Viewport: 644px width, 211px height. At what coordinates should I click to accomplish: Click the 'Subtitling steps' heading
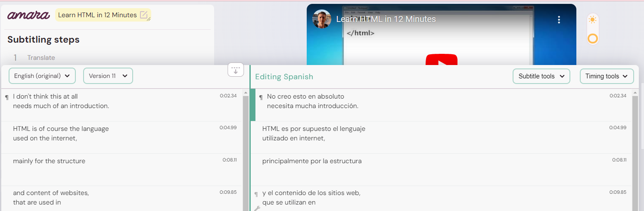click(44, 40)
